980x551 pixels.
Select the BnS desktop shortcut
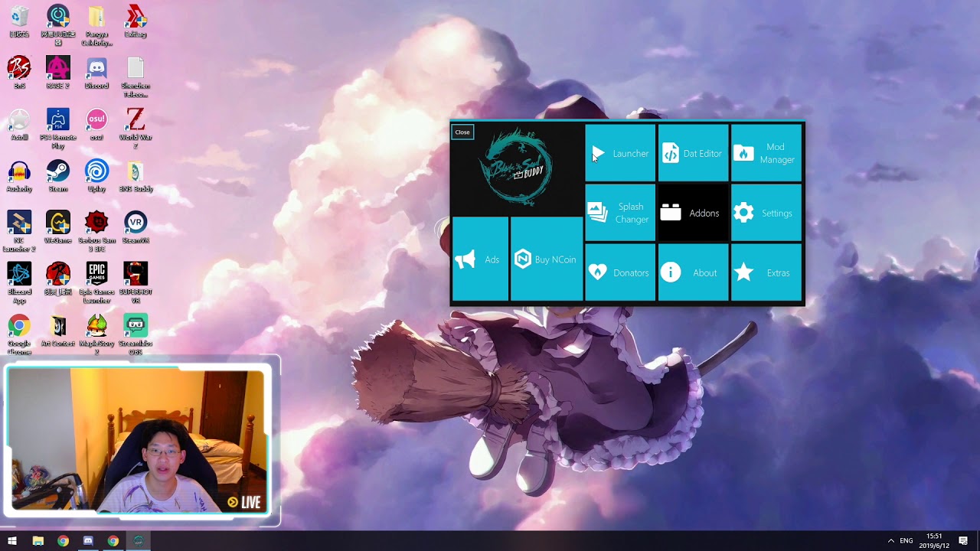(x=19, y=73)
